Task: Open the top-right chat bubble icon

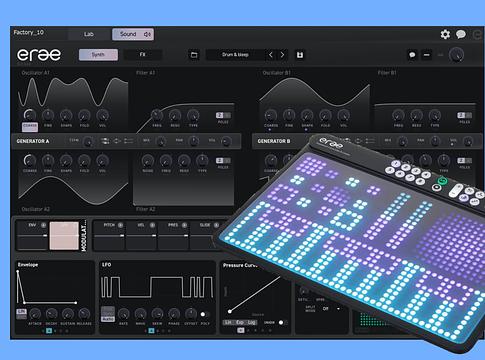Action: click(461, 34)
